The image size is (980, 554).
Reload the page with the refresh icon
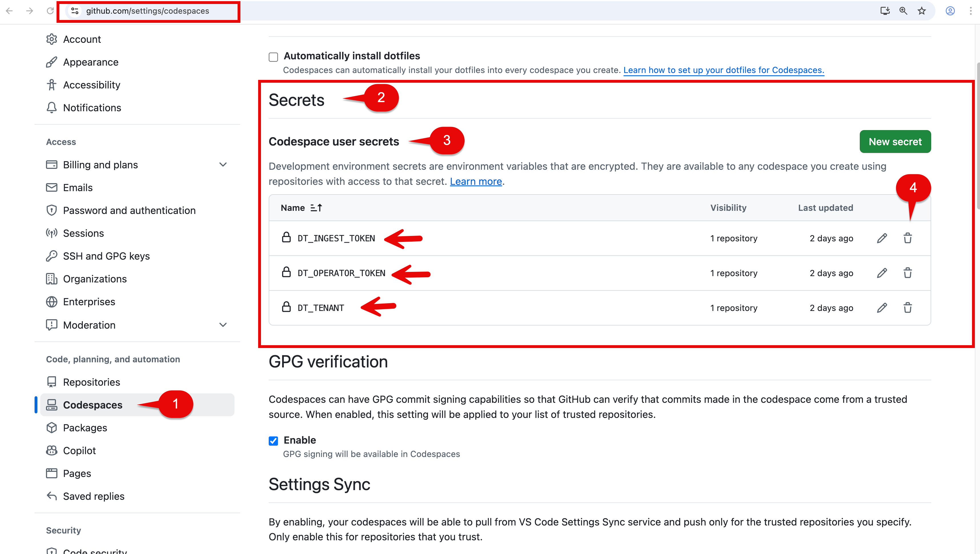click(x=50, y=11)
